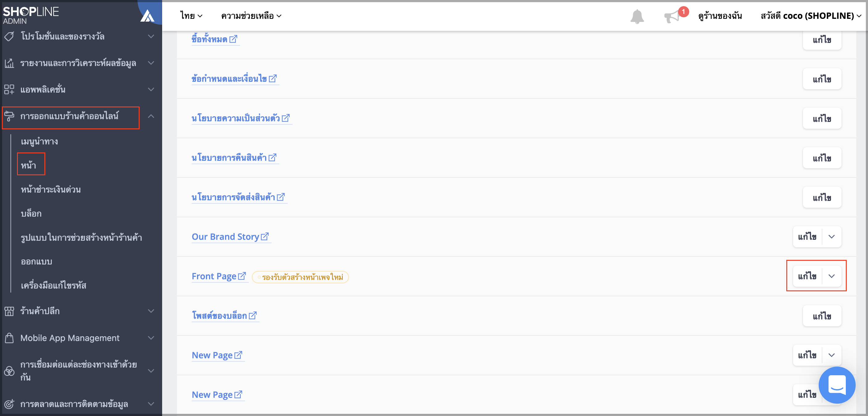868x416 pixels.
Task: Click แก้ไข for โพสต์ของบล็อก row
Action: pos(822,316)
